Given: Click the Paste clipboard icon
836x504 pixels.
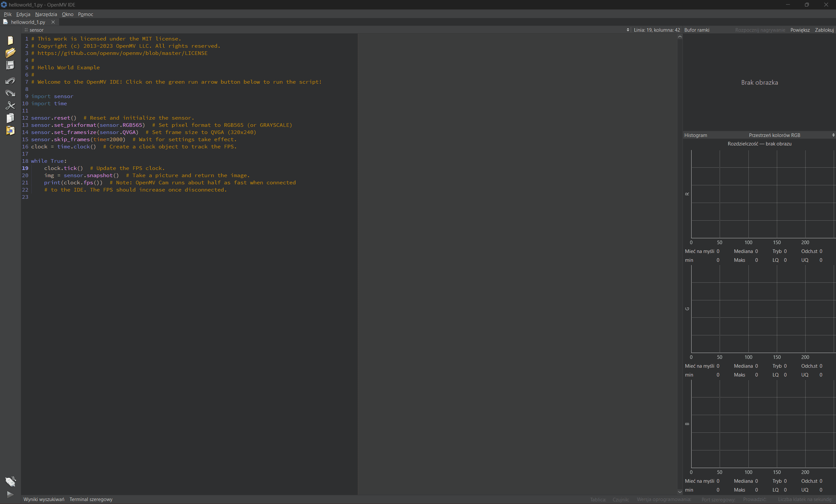Looking at the screenshot, I should coord(10,130).
